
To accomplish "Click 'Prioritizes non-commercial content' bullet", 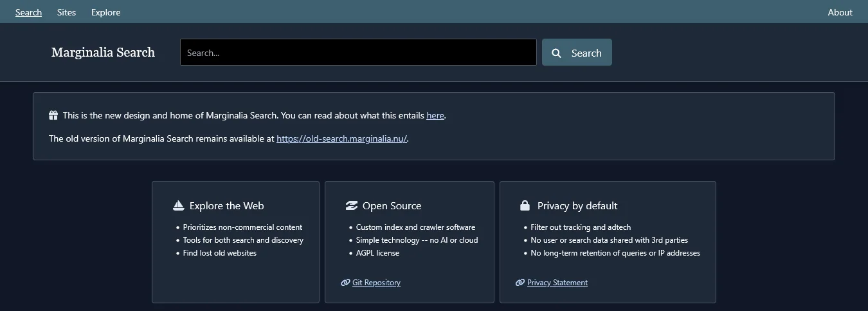I will [242, 227].
